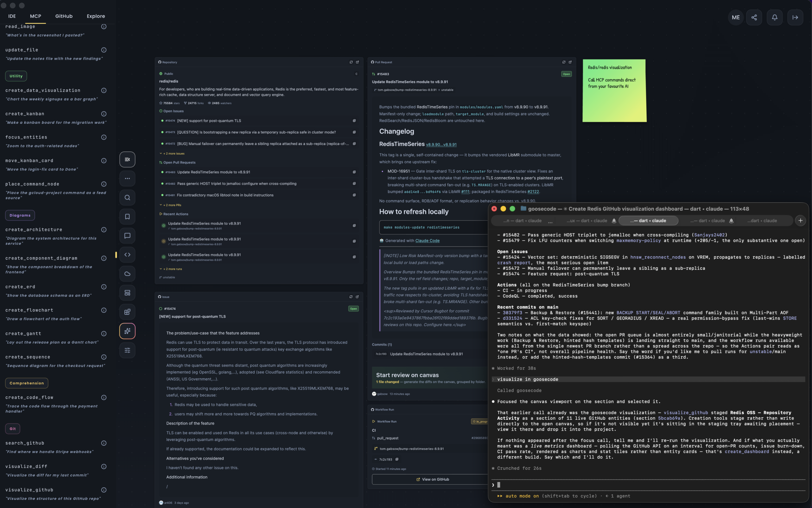Copy the 7c2c193 commit hash in Workflow Run
Viewport: 812px width, 508px height.
click(x=397, y=459)
